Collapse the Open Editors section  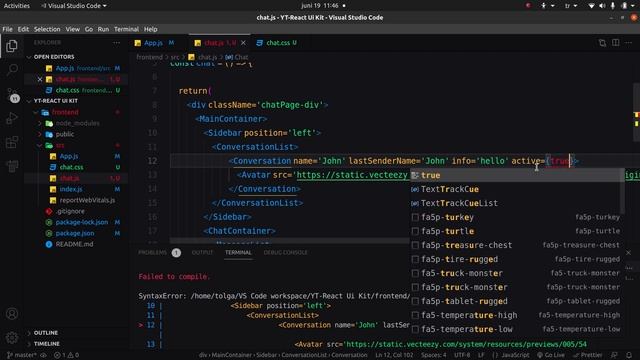pyautogui.click(x=54, y=57)
